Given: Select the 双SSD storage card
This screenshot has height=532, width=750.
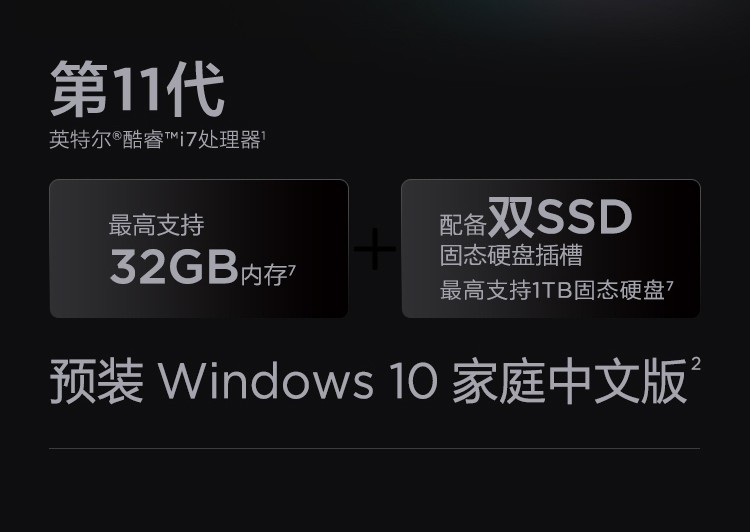Looking at the screenshot, I should coord(551,248).
